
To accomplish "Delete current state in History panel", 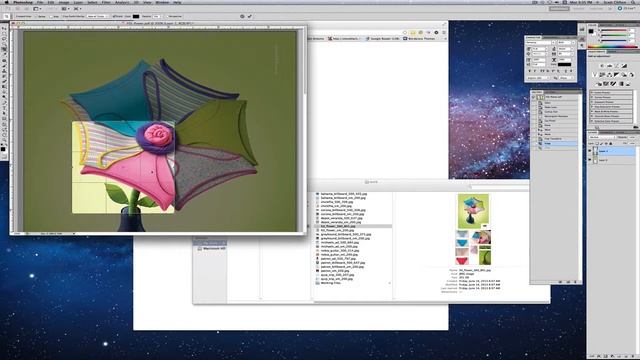I will (576, 282).
